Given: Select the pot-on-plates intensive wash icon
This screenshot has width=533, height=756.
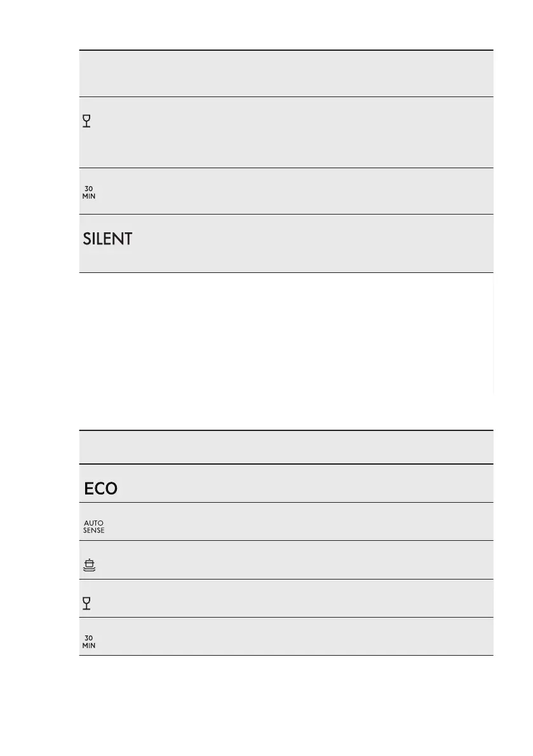Looking at the screenshot, I should coord(90,565).
